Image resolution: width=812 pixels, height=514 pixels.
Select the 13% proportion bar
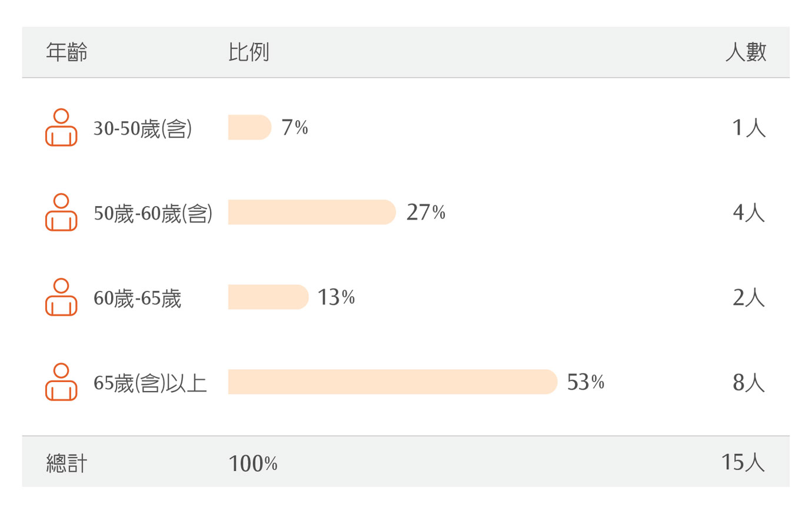pyautogui.click(x=268, y=297)
